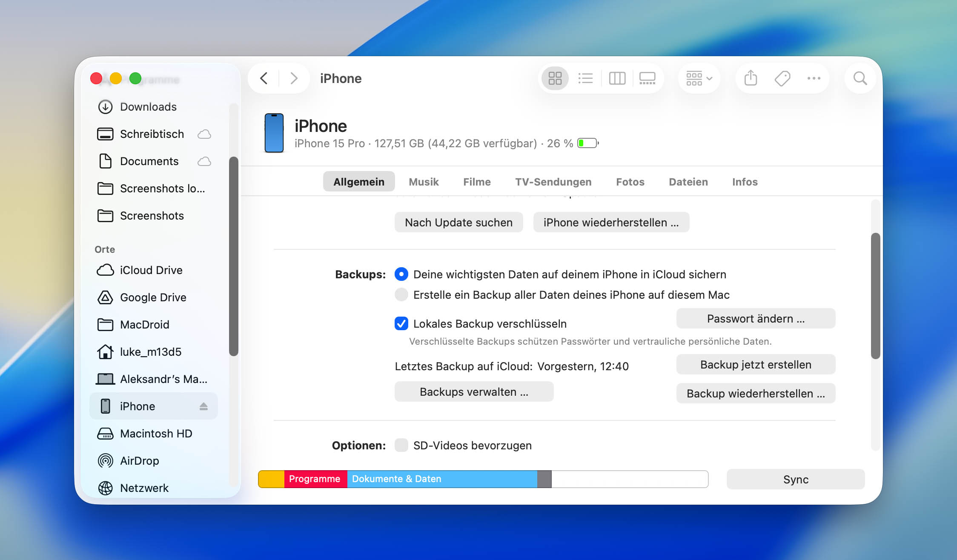The image size is (957, 560).
Task: Click the Downloads icon in sidebar
Action: tap(105, 107)
